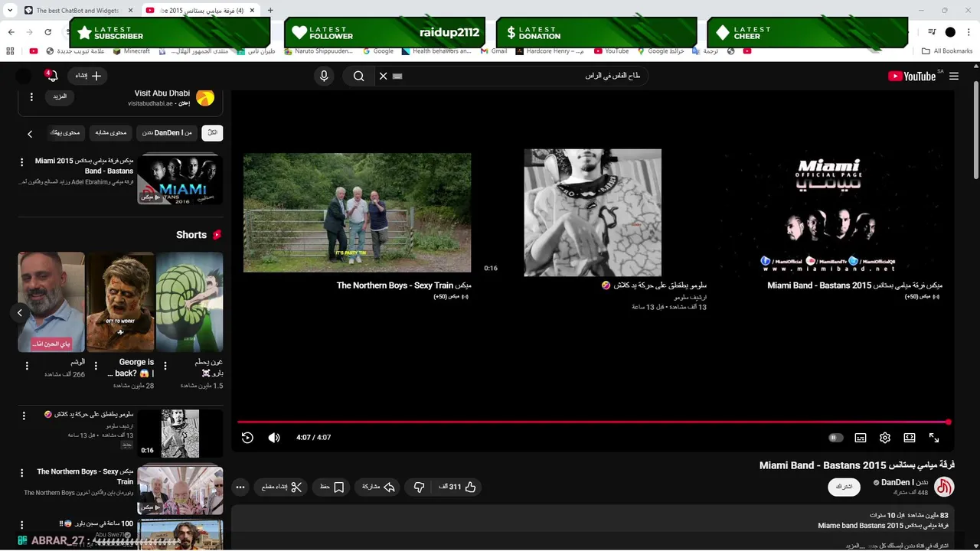Viewport: 980px width, 551px height.
Task: Open the notifications bell
Action: [51, 76]
